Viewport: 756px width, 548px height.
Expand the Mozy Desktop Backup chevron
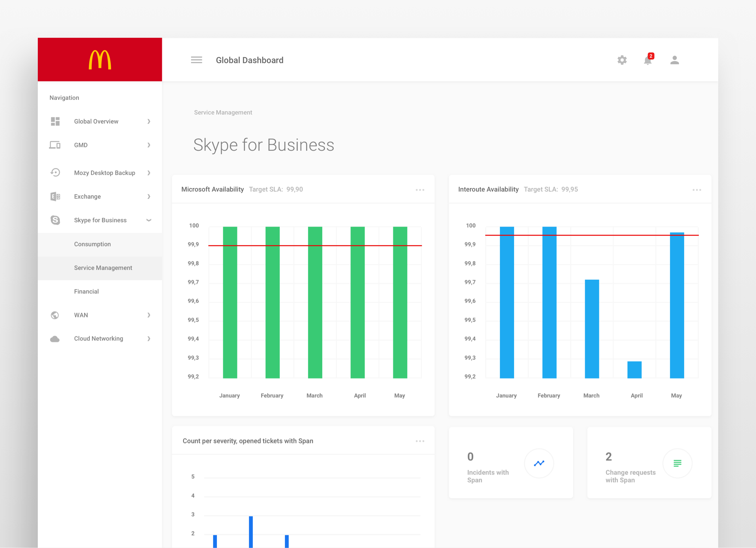pyautogui.click(x=149, y=173)
